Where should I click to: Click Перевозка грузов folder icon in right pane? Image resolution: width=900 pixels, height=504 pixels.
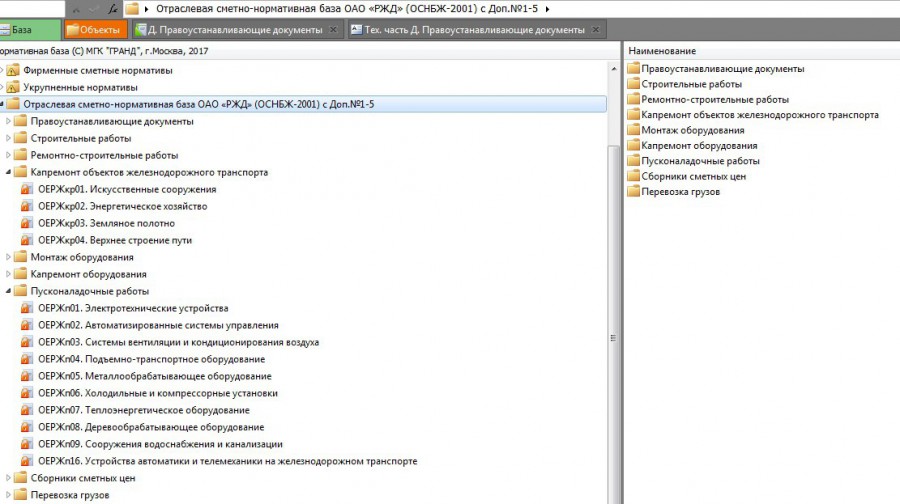coord(633,192)
